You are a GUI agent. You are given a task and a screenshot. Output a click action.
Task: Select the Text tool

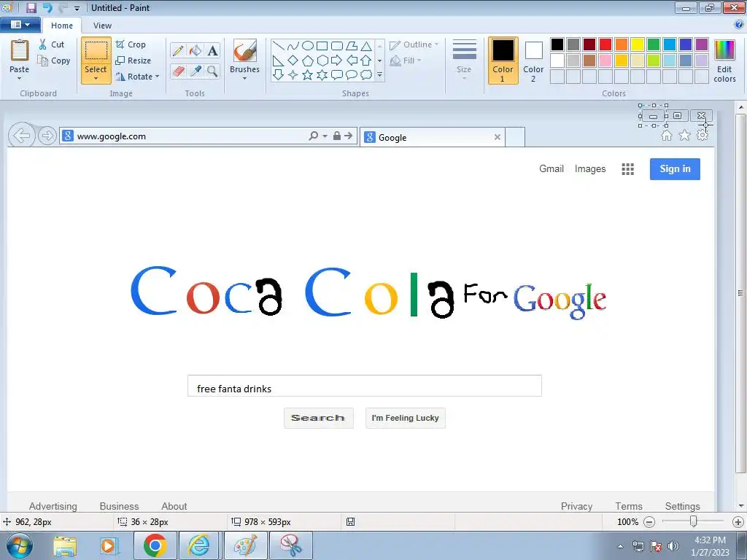coord(212,50)
